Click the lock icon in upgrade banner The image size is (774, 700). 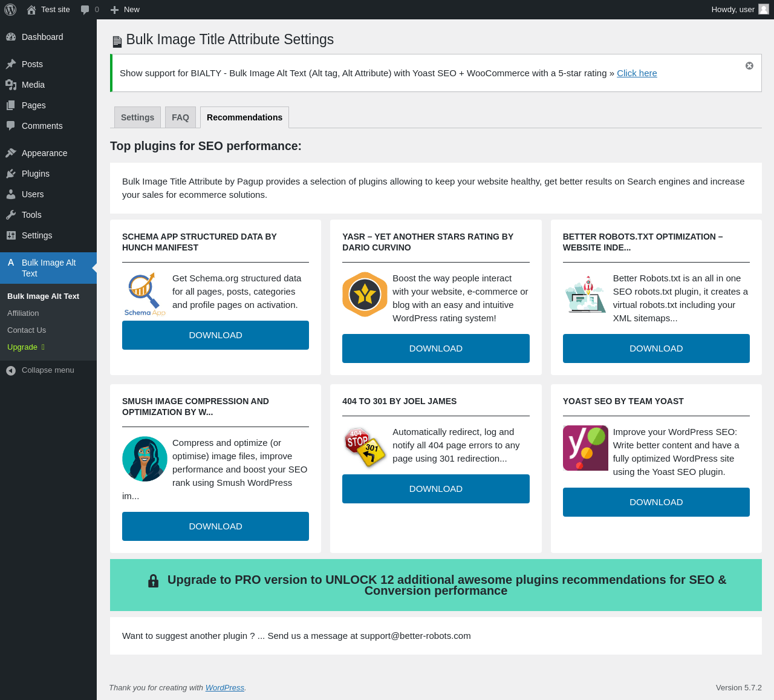click(x=154, y=581)
